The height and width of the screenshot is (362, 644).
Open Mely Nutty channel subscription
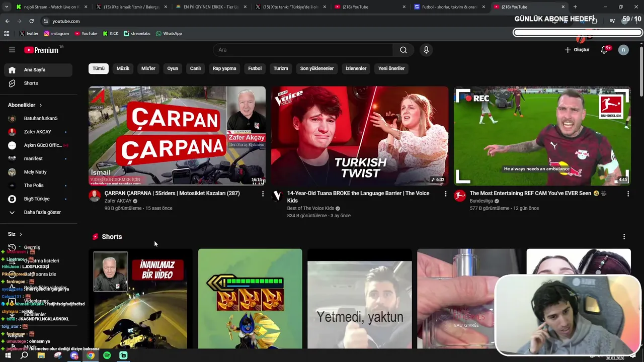pos(38,172)
